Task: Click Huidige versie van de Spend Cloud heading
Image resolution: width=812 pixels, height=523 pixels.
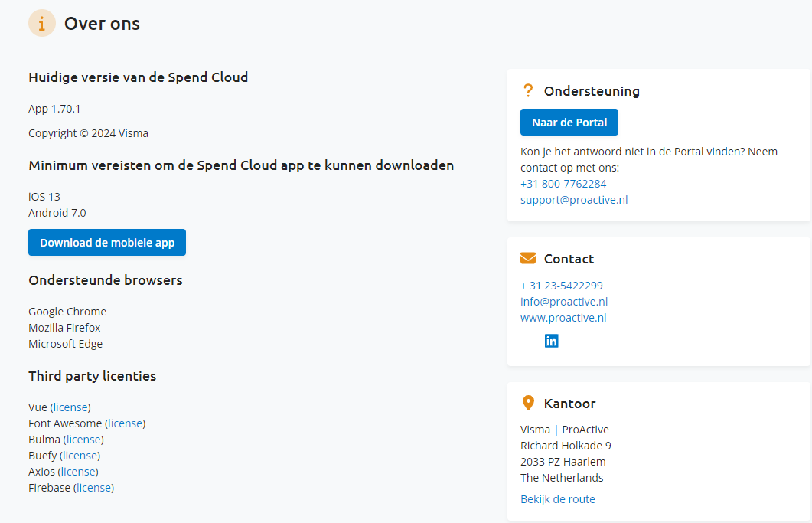Action: pyautogui.click(x=139, y=77)
